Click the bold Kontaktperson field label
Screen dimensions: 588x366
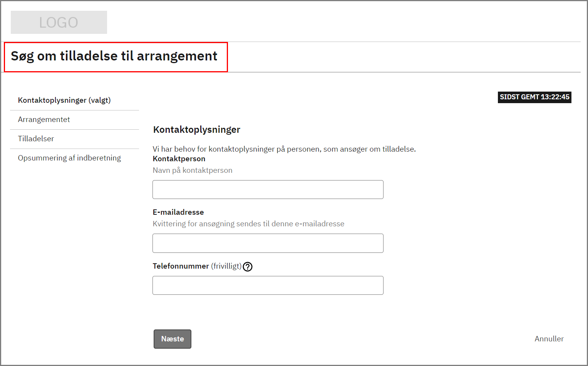coord(179,159)
